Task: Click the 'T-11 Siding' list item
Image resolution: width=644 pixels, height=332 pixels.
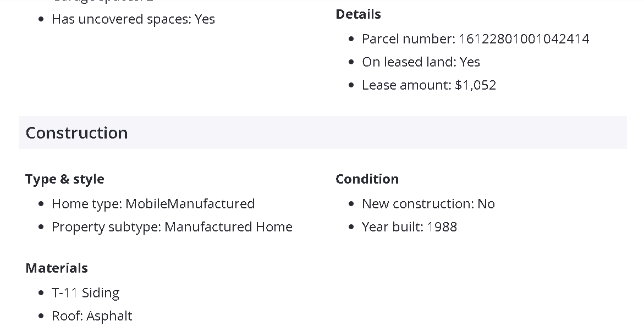Action: [85, 293]
